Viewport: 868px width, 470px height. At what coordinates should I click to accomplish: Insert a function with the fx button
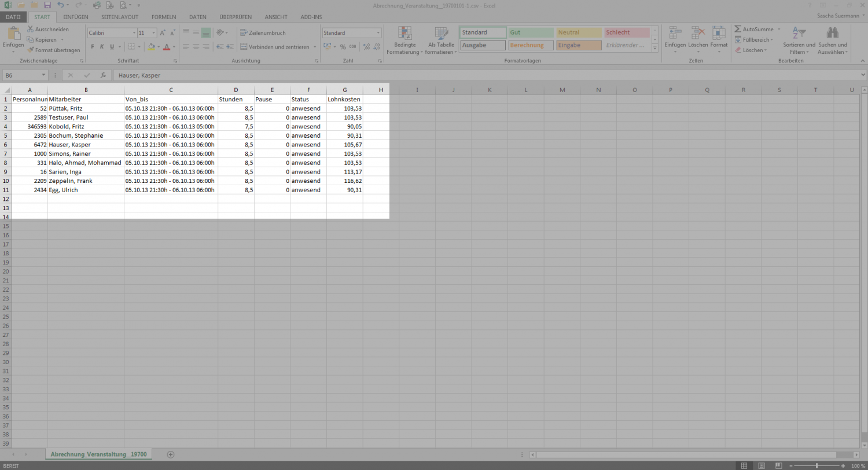[x=103, y=75]
